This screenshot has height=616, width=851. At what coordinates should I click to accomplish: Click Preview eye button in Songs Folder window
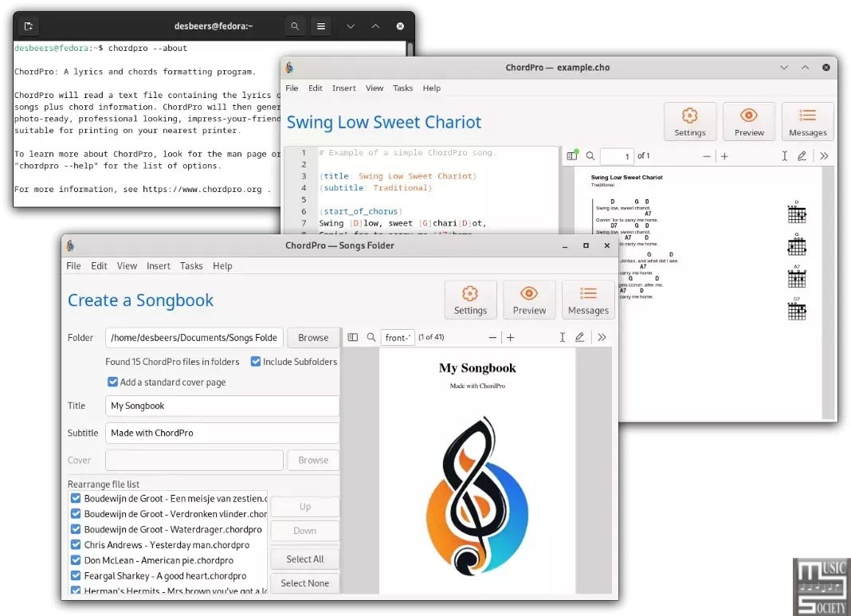point(529,300)
